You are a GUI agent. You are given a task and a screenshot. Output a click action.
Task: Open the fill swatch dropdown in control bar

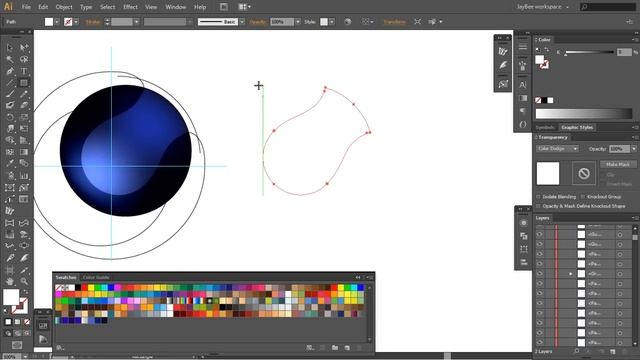(57, 22)
